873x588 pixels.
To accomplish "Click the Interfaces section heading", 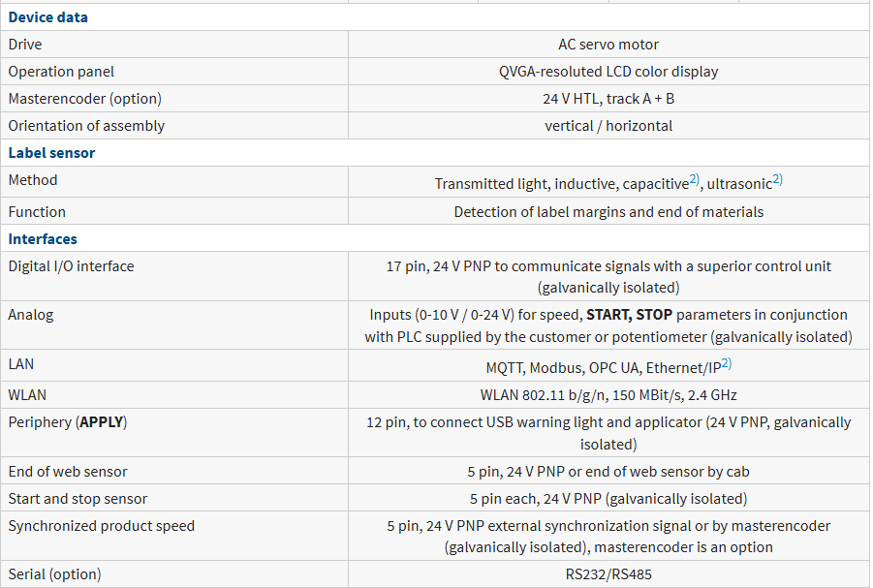I will pos(43,239).
